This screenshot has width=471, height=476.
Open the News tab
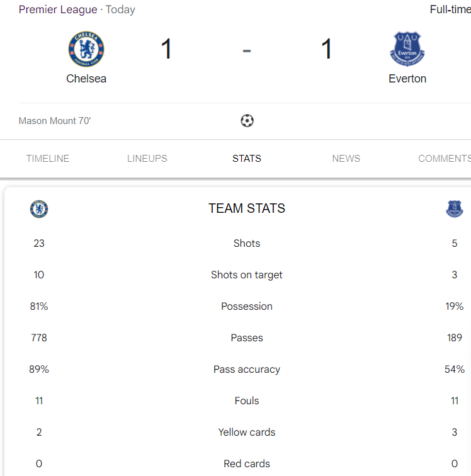(346, 159)
